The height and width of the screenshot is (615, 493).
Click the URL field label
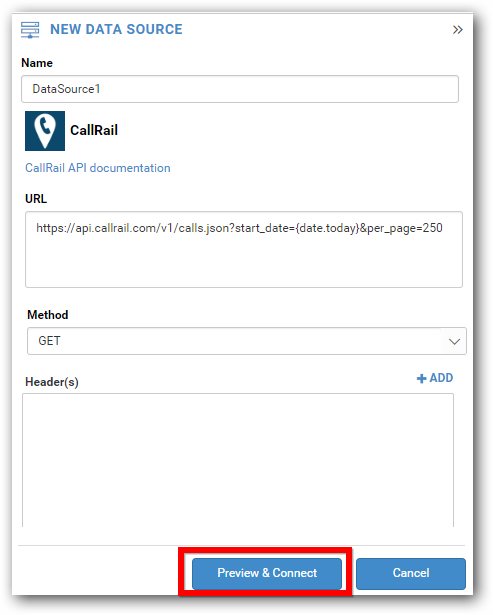pyautogui.click(x=36, y=199)
